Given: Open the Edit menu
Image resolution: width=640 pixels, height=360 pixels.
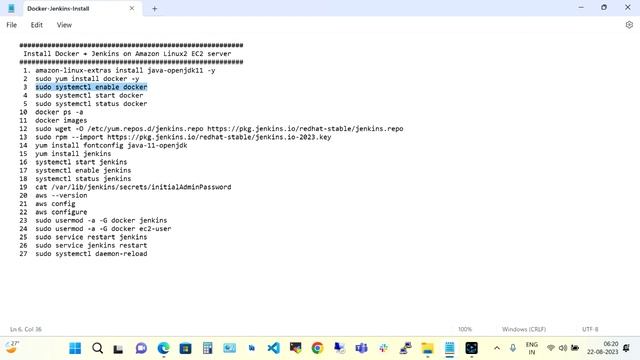Looking at the screenshot, I should tap(36, 25).
